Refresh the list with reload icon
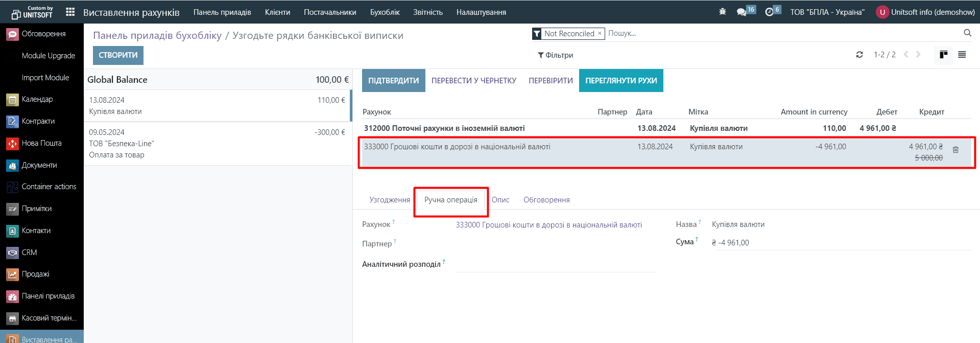 point(859,55)
